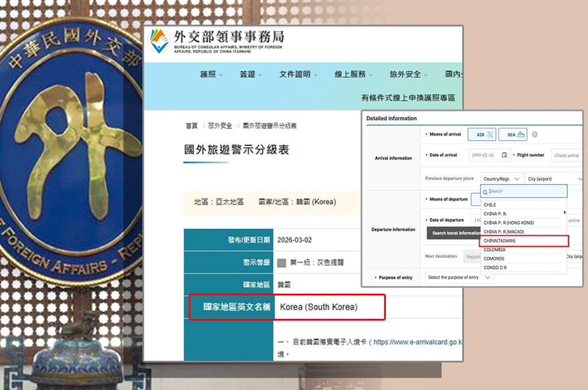Open the Country/Region dropdown

(x=502, y=179)
